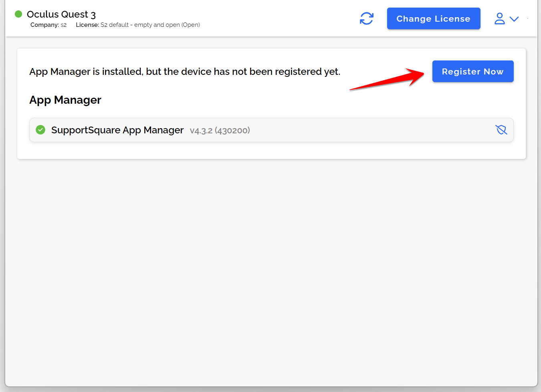The height and width of the screenshot is (392, 541).
Task: Click the green device status dot
Action: pos(18,14)
